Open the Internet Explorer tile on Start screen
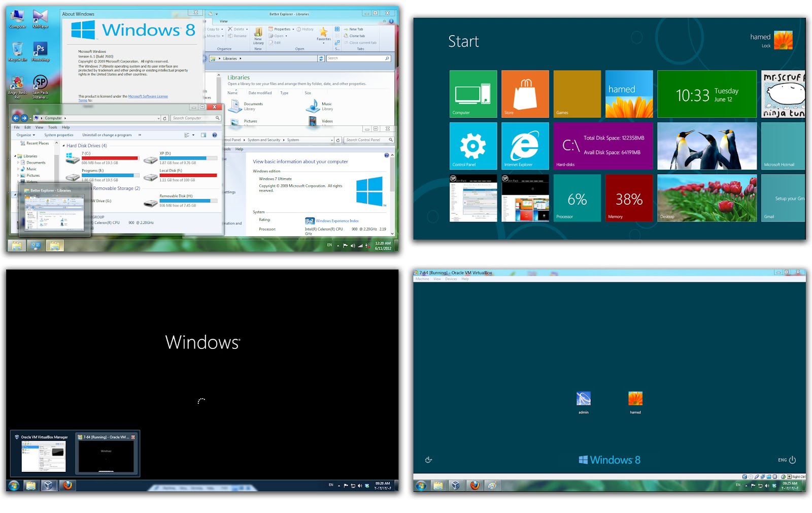 [x=525, y=146]
